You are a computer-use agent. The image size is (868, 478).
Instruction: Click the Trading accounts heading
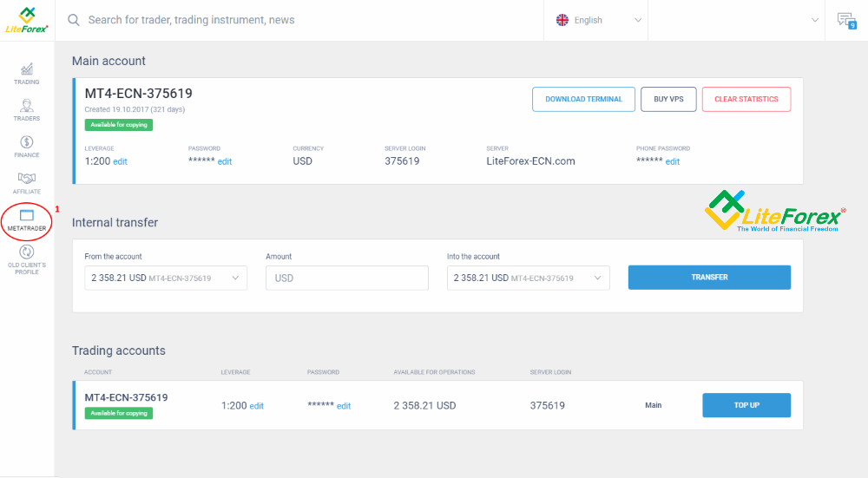click(118, 350)
